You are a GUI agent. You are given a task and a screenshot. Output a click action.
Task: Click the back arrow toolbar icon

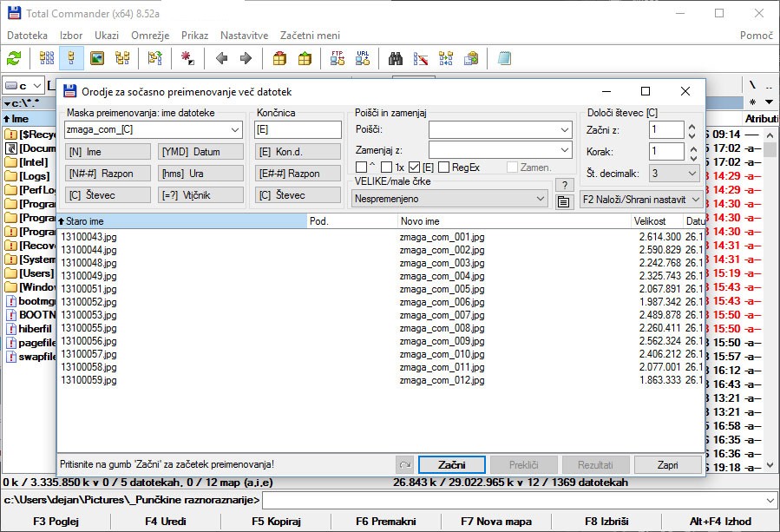[221, 59]
